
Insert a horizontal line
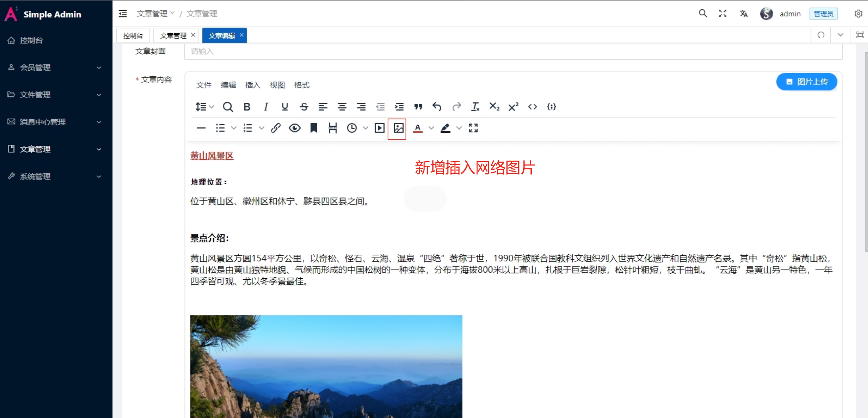pyautogui.click(x=201, y=128)
